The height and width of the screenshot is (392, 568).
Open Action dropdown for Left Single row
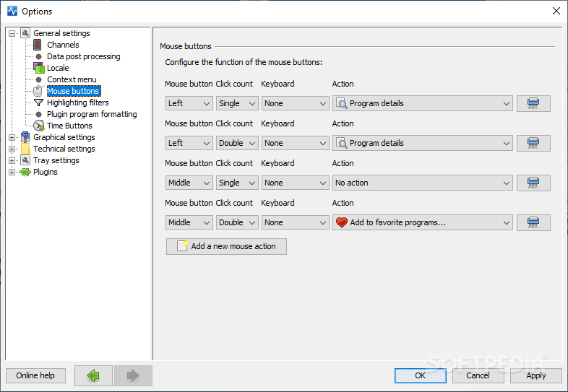click(x=422, y=103)
